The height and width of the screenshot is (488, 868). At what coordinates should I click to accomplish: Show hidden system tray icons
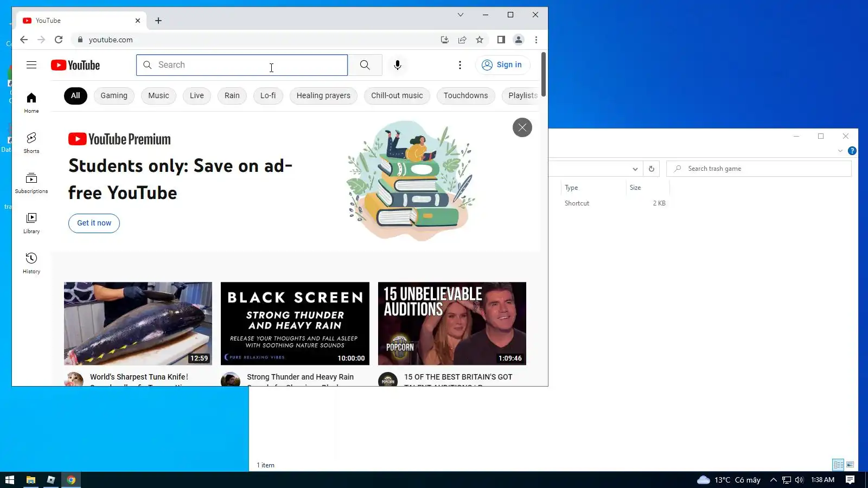(774, 480)
